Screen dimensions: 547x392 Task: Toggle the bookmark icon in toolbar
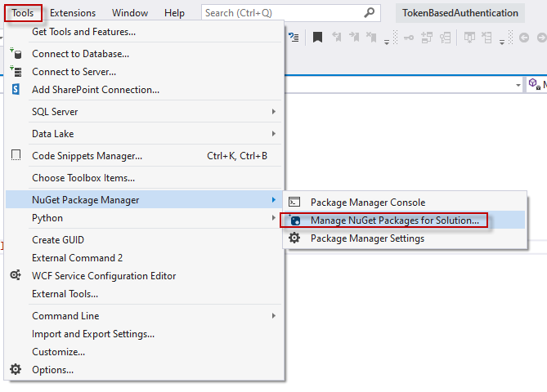click(317, 37)
